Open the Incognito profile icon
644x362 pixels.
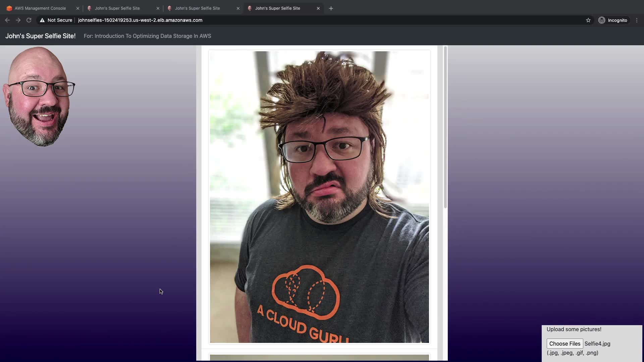[602, 20]
